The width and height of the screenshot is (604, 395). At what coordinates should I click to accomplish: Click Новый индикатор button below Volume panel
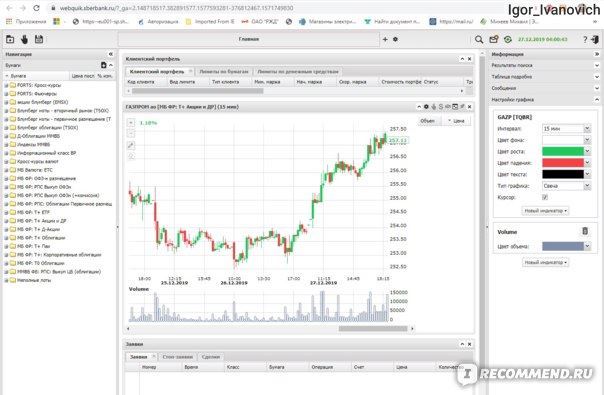(x=545, y=262)
